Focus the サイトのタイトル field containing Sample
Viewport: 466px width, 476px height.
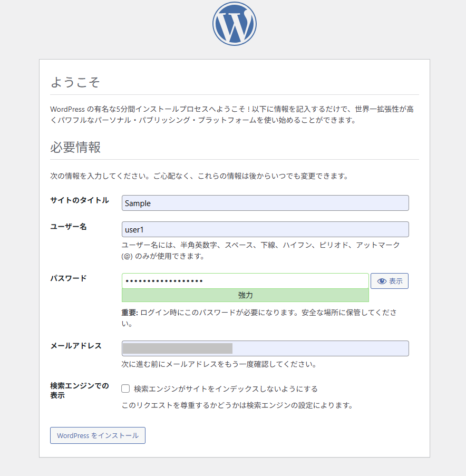point(265,203)
